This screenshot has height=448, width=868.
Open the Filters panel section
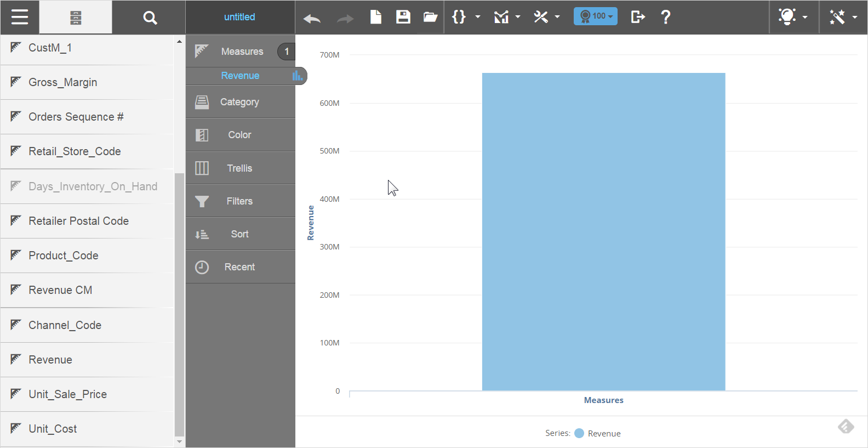point(240,201)
